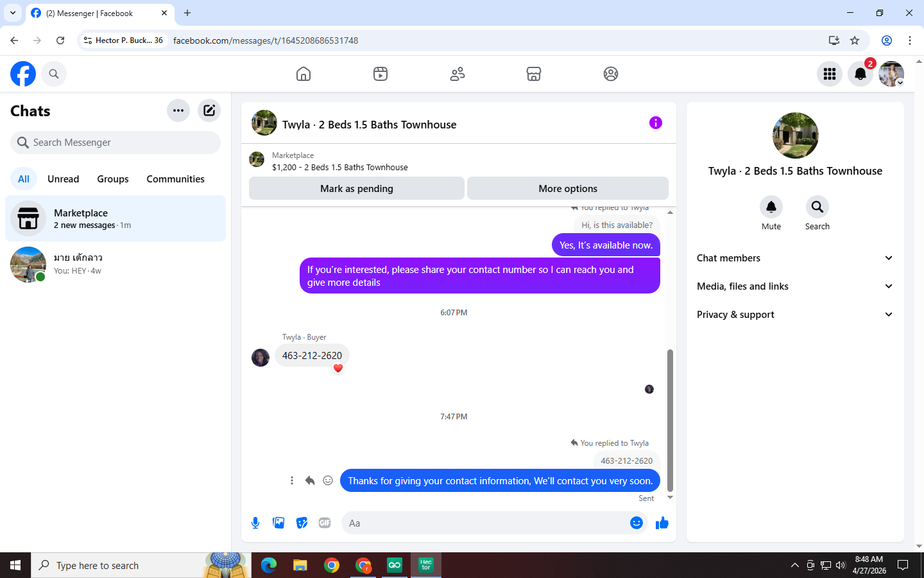Click the chat scrollbar down arrow
The width and height of the screenshot is (924, 578).
670,498
